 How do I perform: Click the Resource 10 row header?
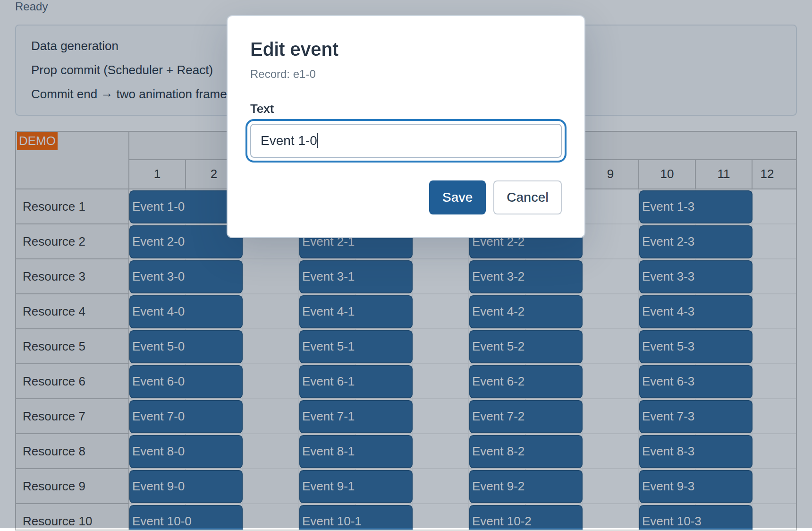pyautogui.click(x=72, y=518)
